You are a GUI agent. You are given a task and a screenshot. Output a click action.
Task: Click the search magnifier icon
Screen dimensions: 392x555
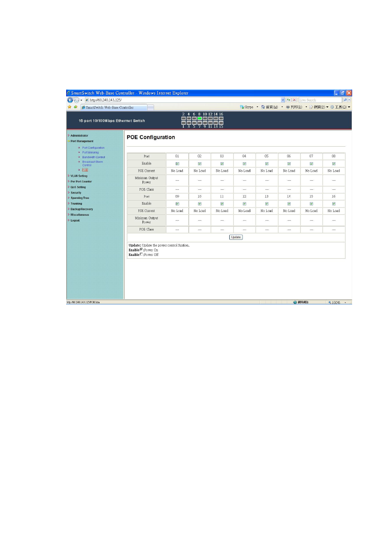(x=345, y=100)
